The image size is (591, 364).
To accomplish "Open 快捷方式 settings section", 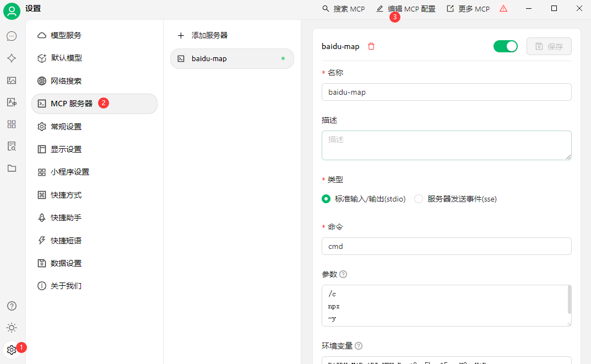I will (x=94, y=195).
